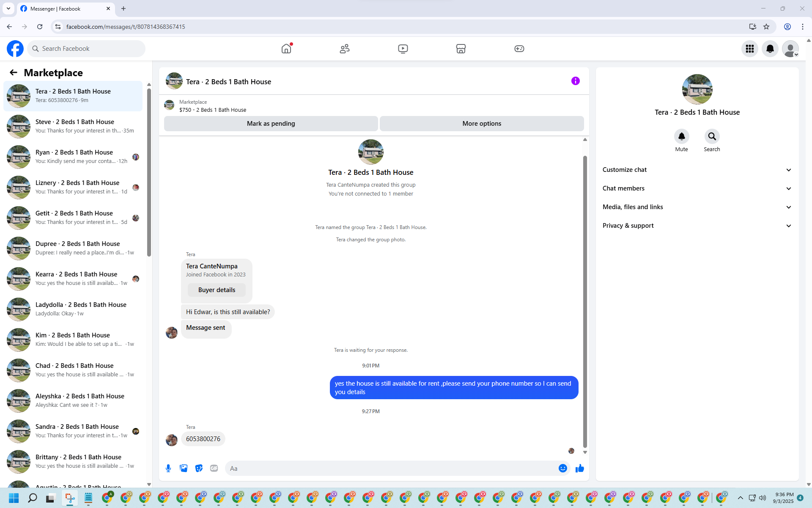This screenshot has height=508, width=812.
Task: Open the volume control in system tray
Action: [x=763, y=498]
